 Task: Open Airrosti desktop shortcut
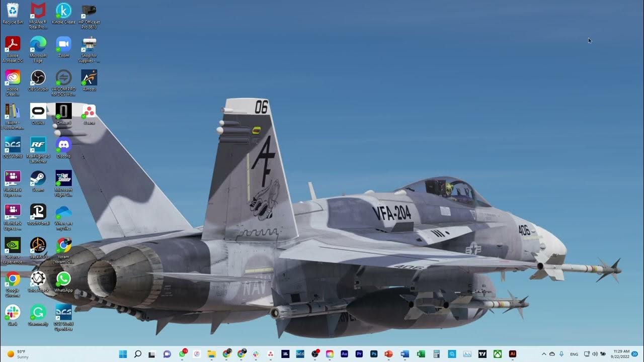point(89,80)
